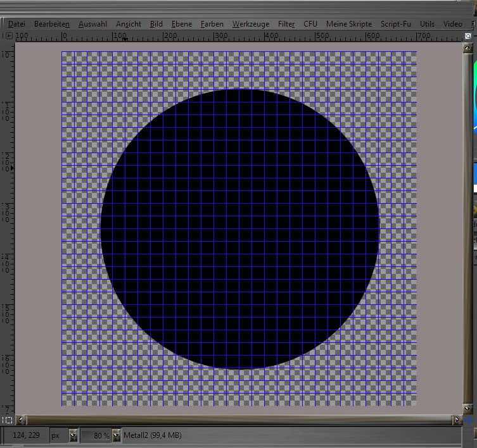Expand the 80 % zoom dropdown arrow
This screenshot has height=448, width=477.
coord(116,435)
